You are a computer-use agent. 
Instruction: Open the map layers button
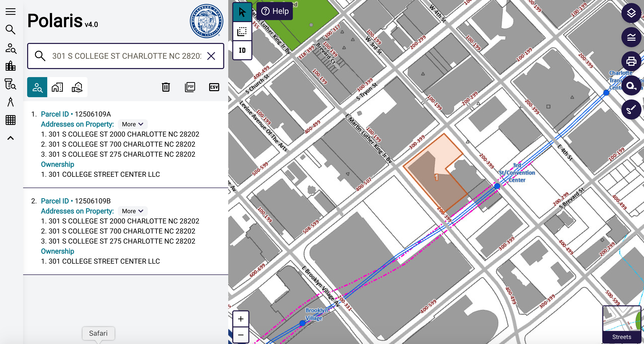click(x=631, y=13)
